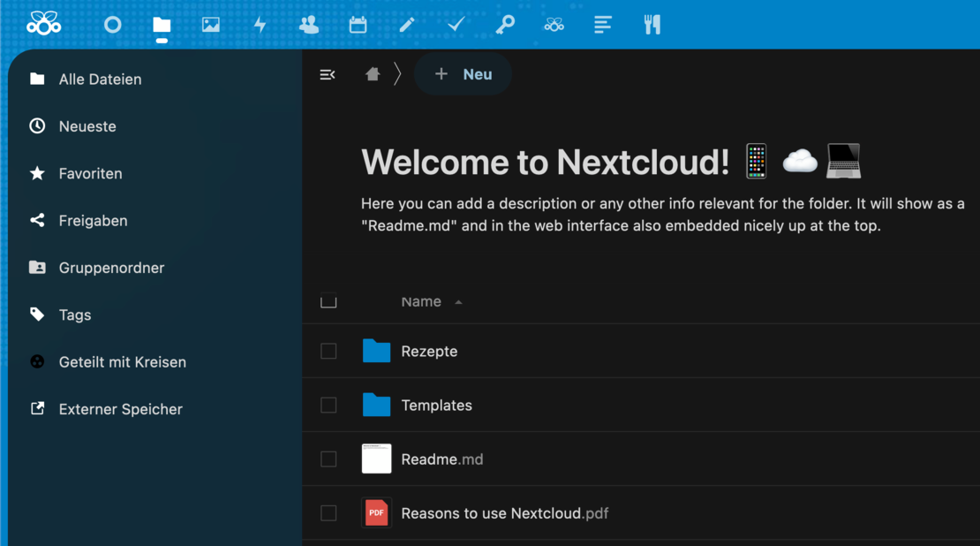This screenshot has width=980, height=546.
Task: Select Neueste in the sidebar
Action: pos(88,125)
